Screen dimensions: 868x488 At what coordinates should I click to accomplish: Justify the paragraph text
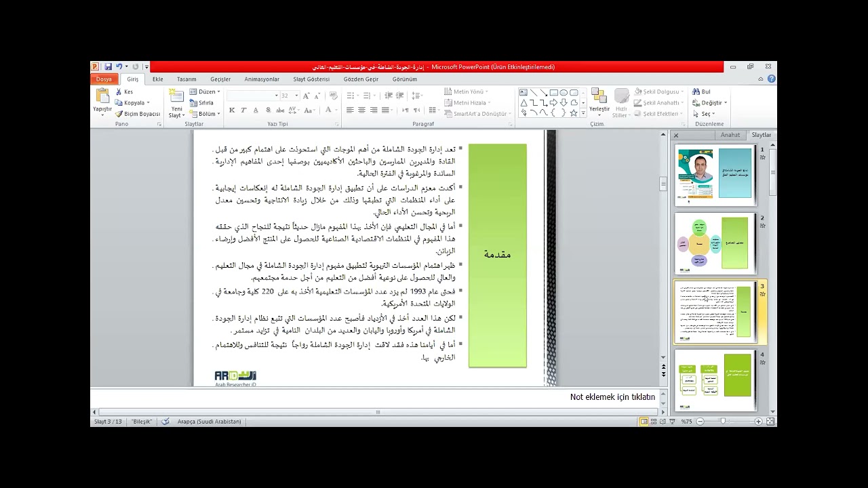(x=384, y=110)
